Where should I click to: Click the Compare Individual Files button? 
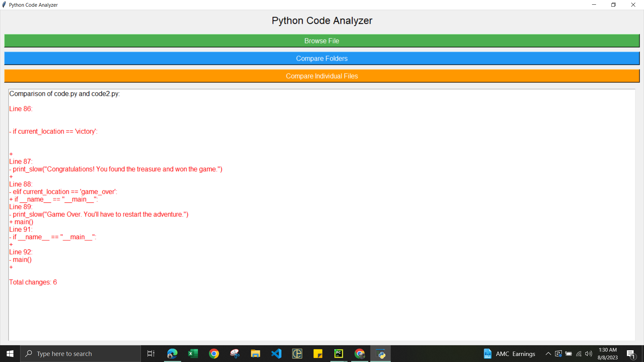click(322, 76)
